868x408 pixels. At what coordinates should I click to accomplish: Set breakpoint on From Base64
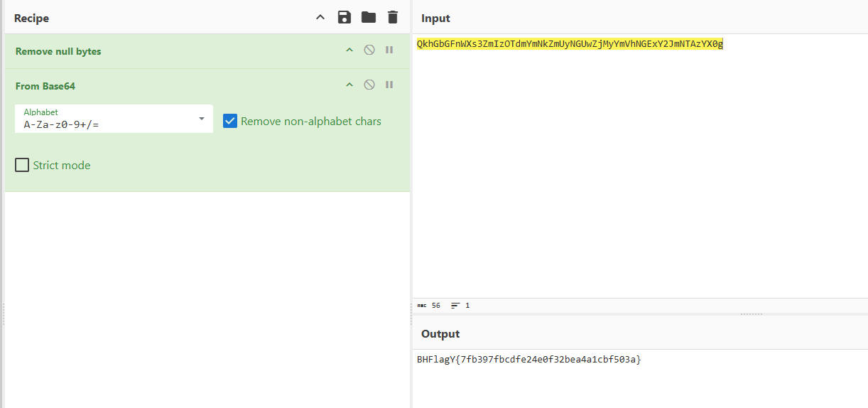pyautogui.click(x=389, y=85)
